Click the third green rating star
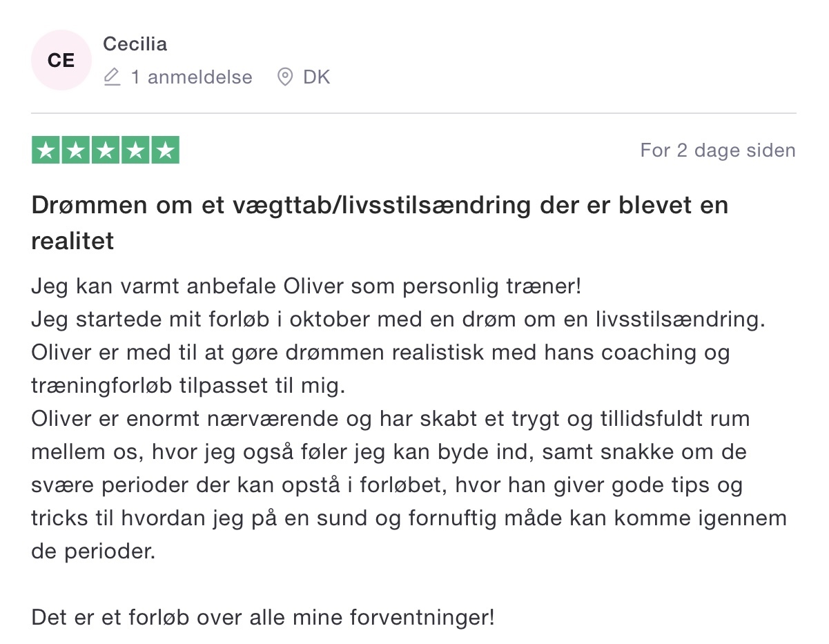This screenshot has width=829, height=644. pos(106,150)
